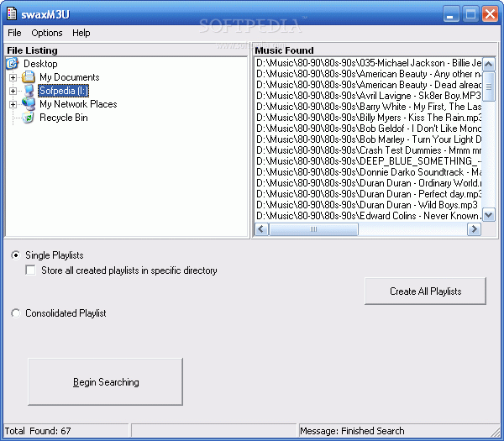The image size is (504, 441).
Task: Open the Options menu
Action: pos(47,33)
